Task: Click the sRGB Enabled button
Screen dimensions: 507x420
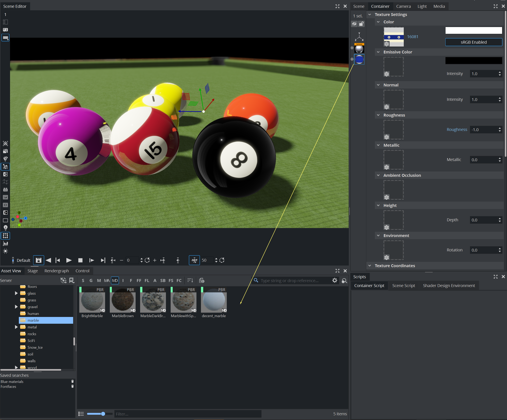Action: click(x=473, y=42)
